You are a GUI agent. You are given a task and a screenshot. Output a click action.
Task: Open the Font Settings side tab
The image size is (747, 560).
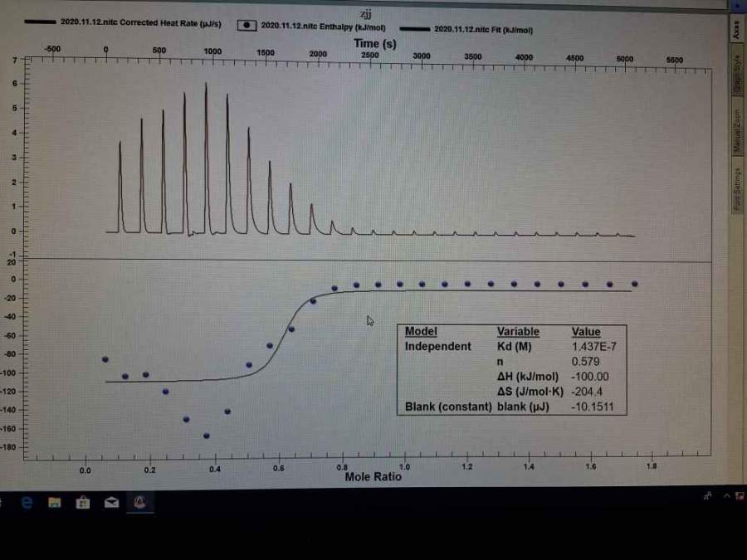tap(735, 191)
